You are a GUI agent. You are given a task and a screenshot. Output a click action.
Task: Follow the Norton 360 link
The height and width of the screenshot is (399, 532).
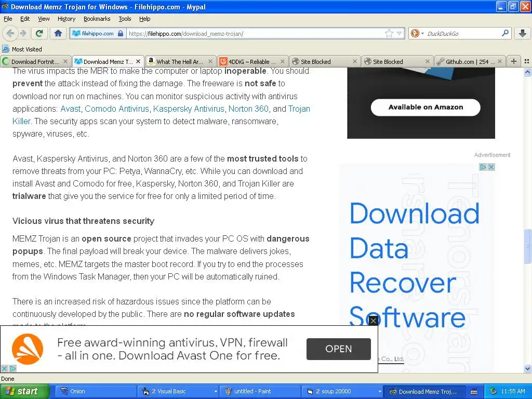(248, 109)
